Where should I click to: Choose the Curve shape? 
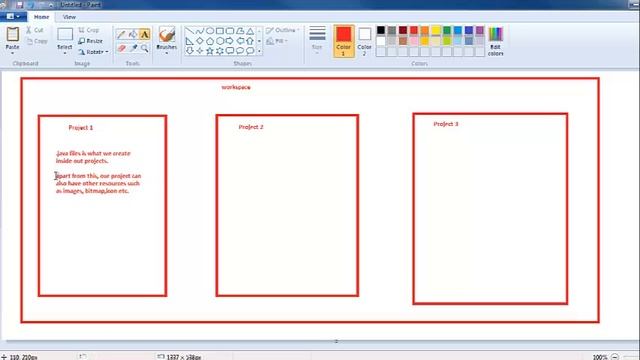(200, 31)
